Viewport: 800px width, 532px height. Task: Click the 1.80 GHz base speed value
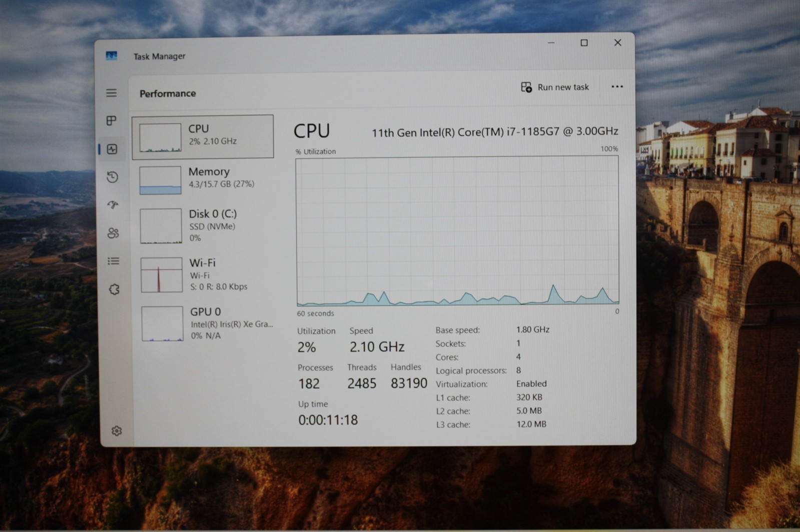click(533, 329)
